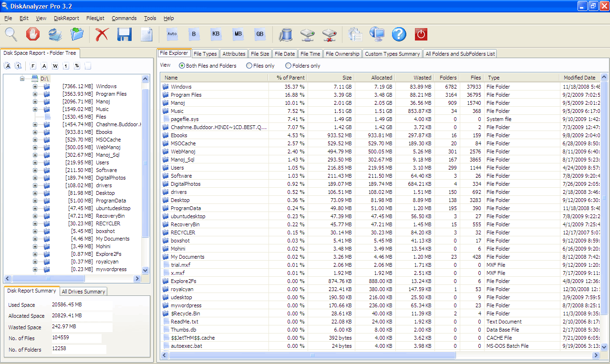The image size is (610, 364).
Task: Collapse the D:\ drive node
Action: click(x=22, y=79)
